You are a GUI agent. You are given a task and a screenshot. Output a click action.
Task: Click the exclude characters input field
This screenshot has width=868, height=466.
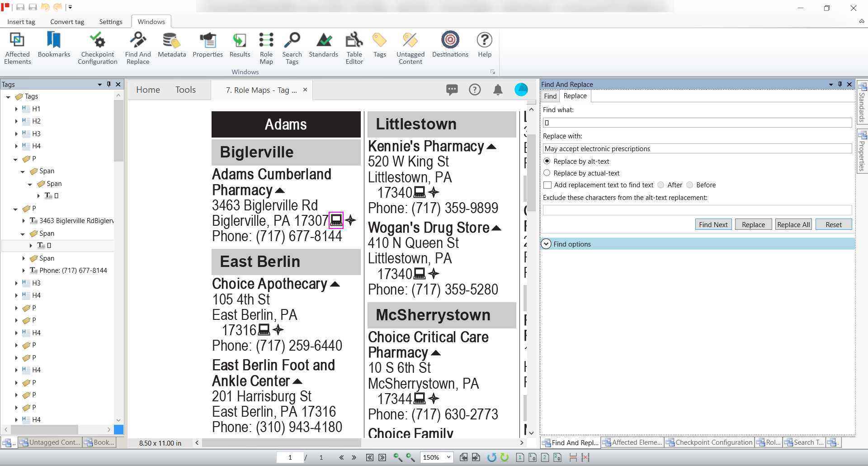pos(697,210)
